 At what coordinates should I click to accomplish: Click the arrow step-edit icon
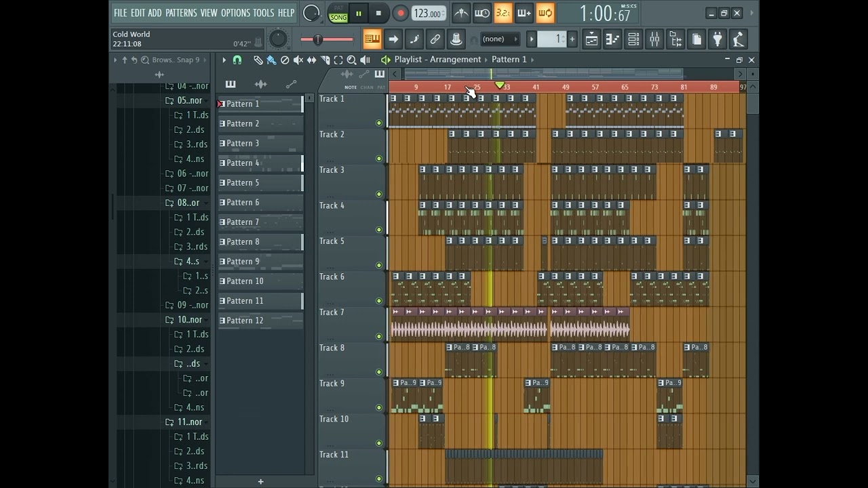point(393,39)
